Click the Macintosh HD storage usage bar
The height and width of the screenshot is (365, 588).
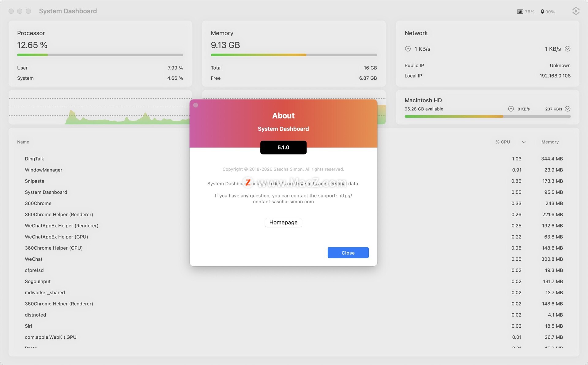coord(487,116)
